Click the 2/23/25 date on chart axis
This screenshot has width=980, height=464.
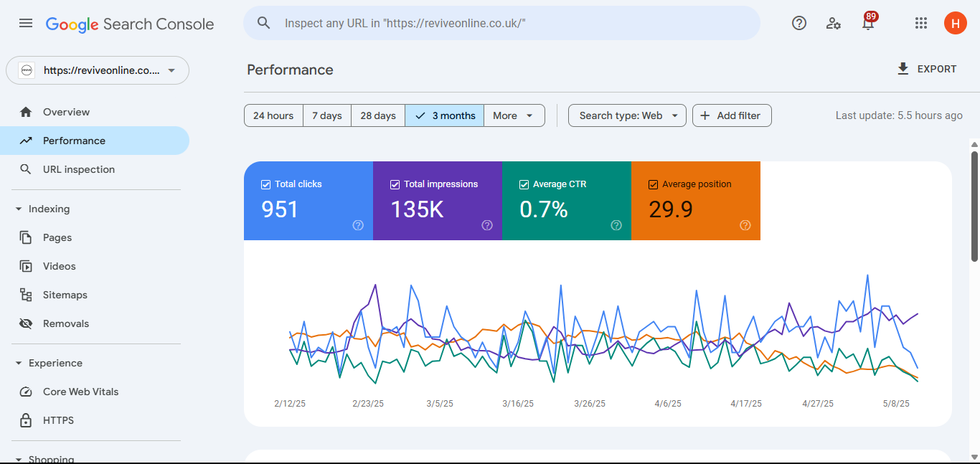tap(368, 404)
